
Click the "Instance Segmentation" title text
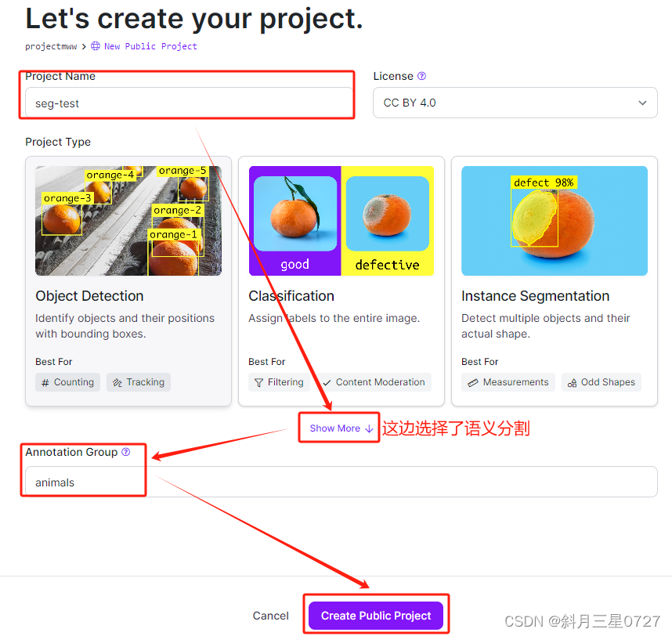[535, 296]
